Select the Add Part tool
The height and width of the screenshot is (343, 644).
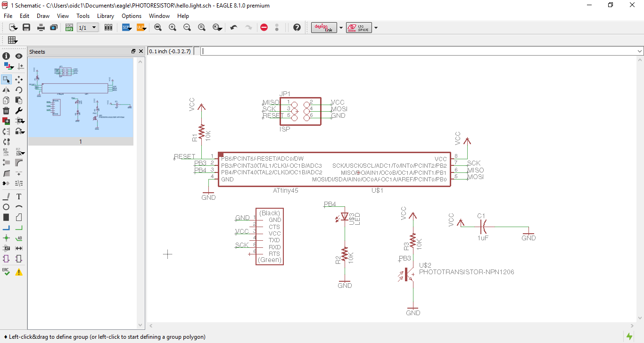tap(6, 121)
